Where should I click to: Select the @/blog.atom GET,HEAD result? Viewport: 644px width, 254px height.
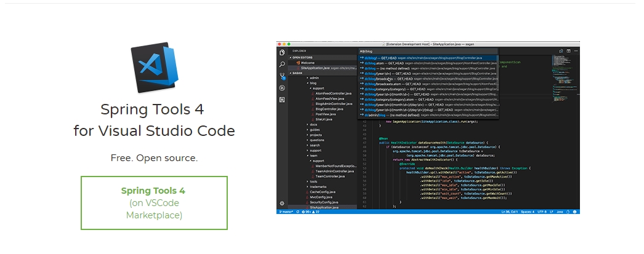(429, 63)
